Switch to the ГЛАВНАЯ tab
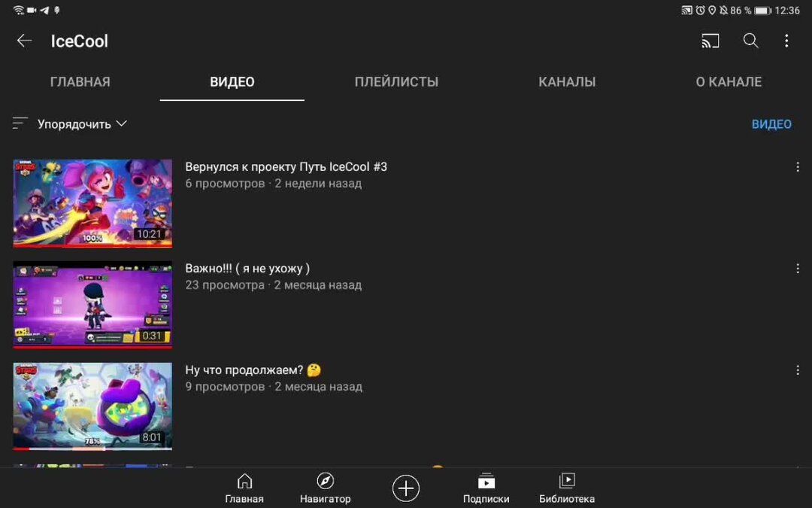 coord(80,82)
